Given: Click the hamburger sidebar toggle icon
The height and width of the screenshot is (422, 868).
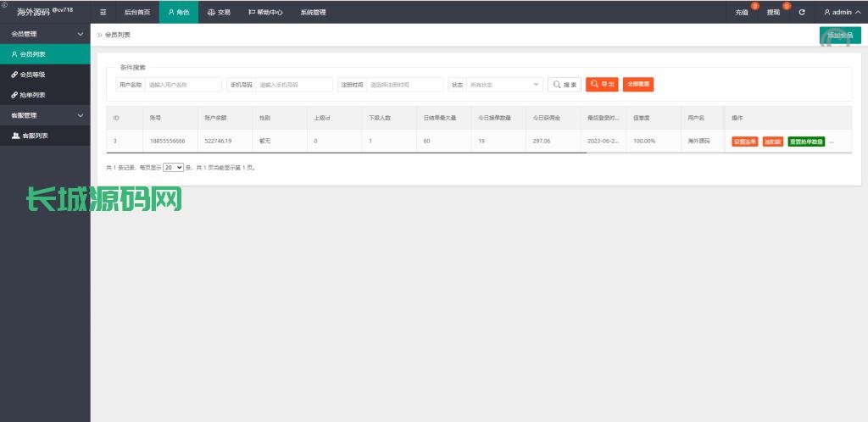Looking at the screenshot, I should pyautogui.click(x=103, y=13).
